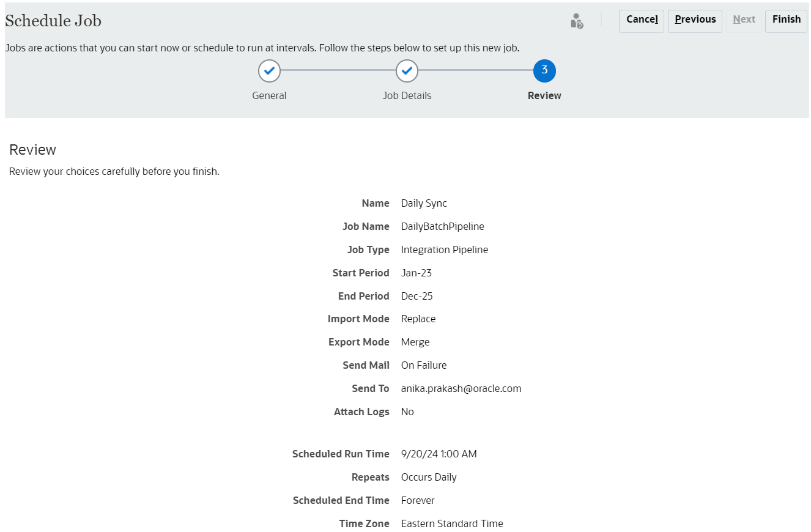Click the Occurs Daily repeats value
811x532 pixels.
tap(429, 478)
